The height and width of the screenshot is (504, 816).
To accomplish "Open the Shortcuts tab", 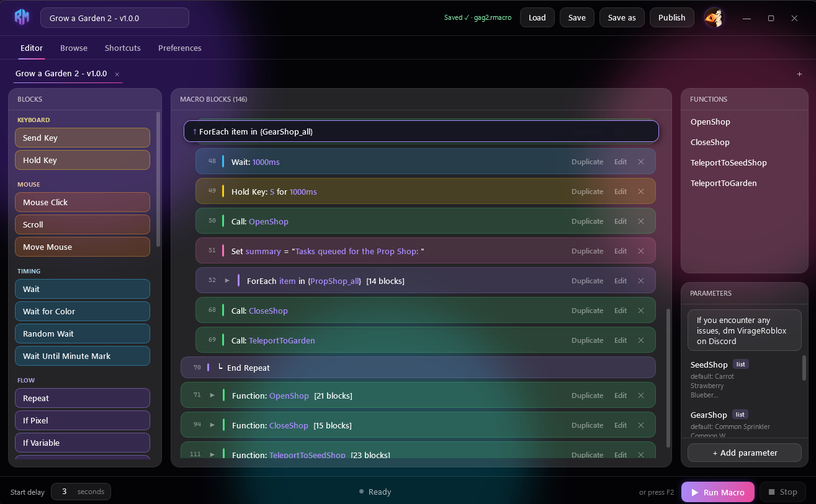I will [x=123, y=48].
